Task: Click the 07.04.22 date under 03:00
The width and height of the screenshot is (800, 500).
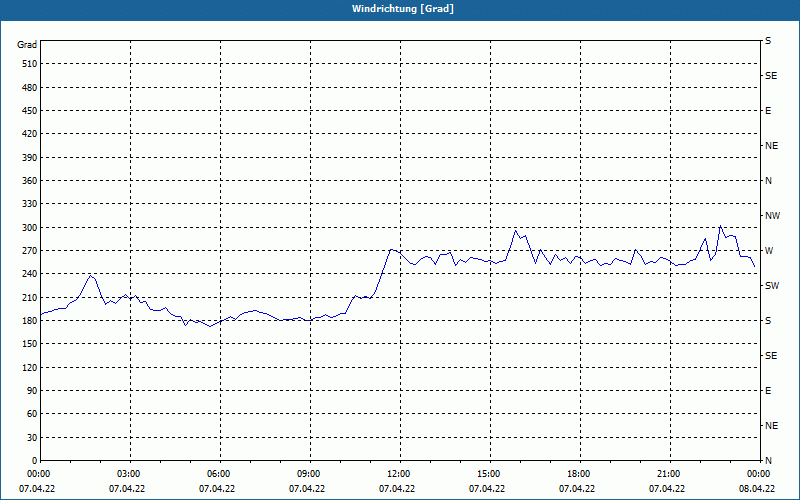Action: click(x=127, y=489)
